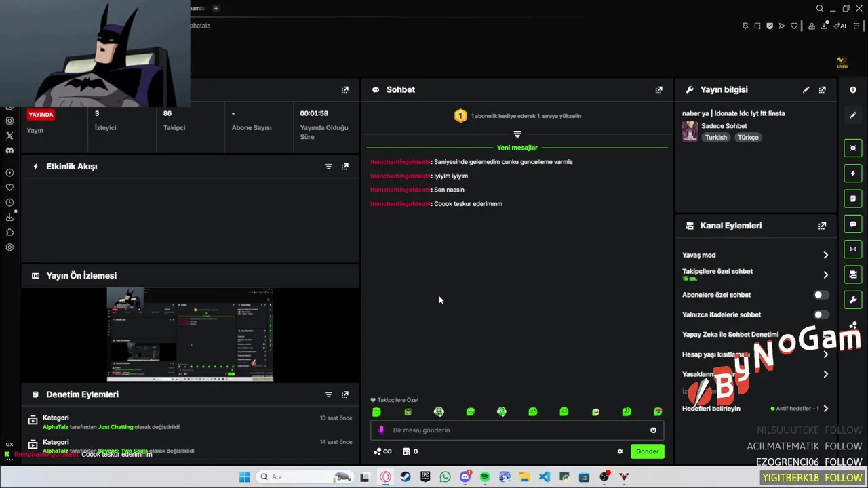The width and height of the screenshot is (868, 488).
Task: Click the pencil icon in right sidebar
Action: coord(853,115)
